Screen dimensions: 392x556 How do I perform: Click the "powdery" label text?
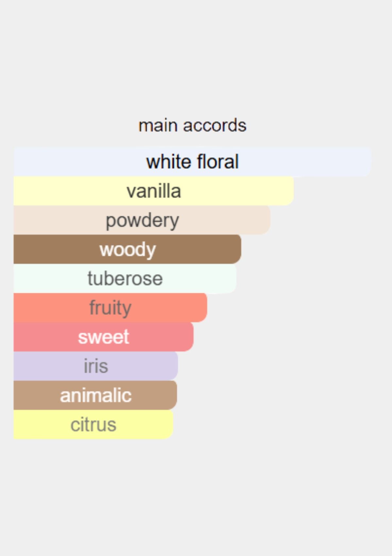pos(142,221)
